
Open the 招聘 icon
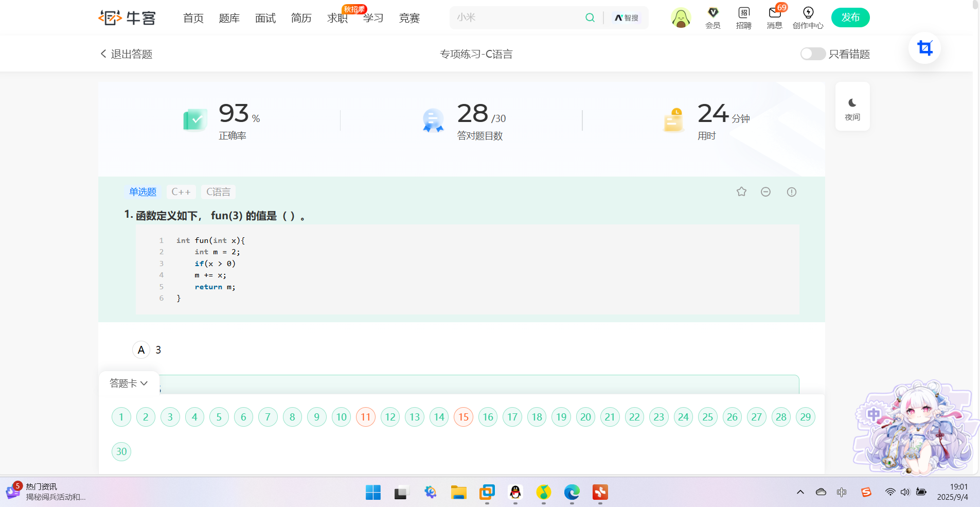(x=743, y=17)
